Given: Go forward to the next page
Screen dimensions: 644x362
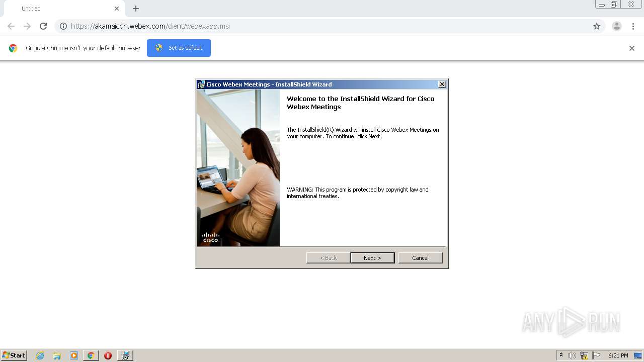Looking at the screenshot, I should (x=27, y=26).
